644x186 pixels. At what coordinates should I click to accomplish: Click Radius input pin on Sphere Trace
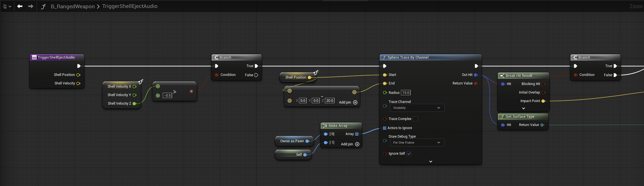pyautogui.click(x=385, y=93)
